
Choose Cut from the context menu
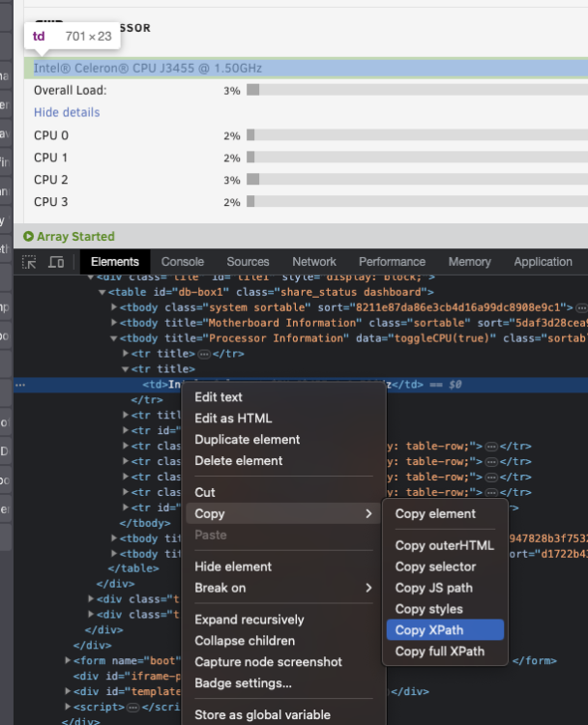(x=283, y=492)
